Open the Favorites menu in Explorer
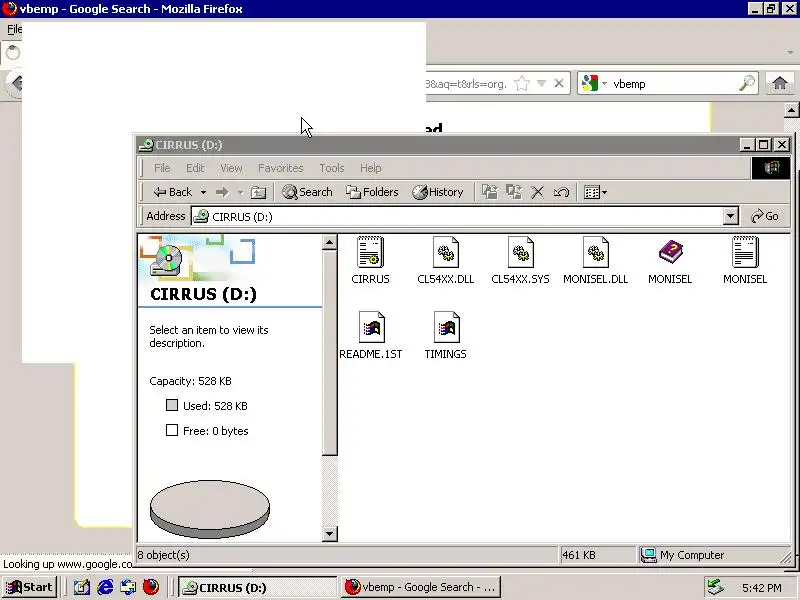The width and height of the screenshot is (800, 600). click(281, 168)
